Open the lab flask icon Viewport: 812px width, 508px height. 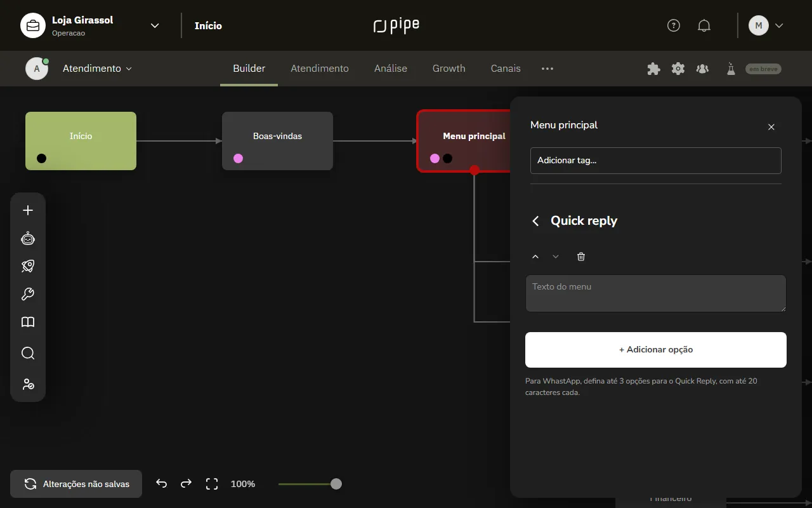731,69
